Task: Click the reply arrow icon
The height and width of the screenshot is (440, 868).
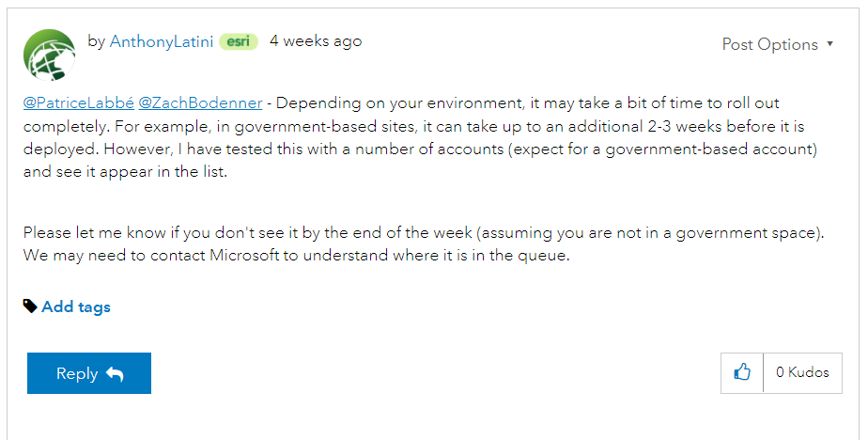Action: [x=115, y=374]
